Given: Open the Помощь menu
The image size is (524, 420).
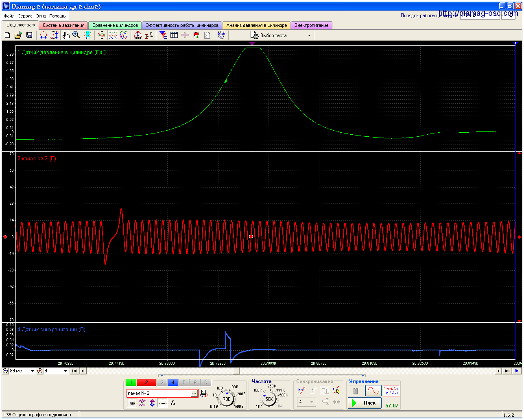Looking at the screenshot, I should 57,16.
